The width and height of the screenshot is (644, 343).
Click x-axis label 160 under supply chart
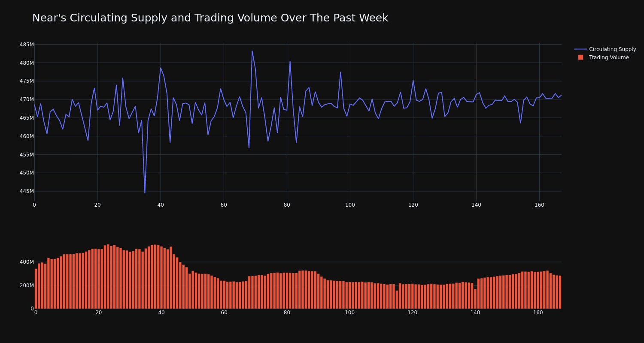tap(539, 205)
